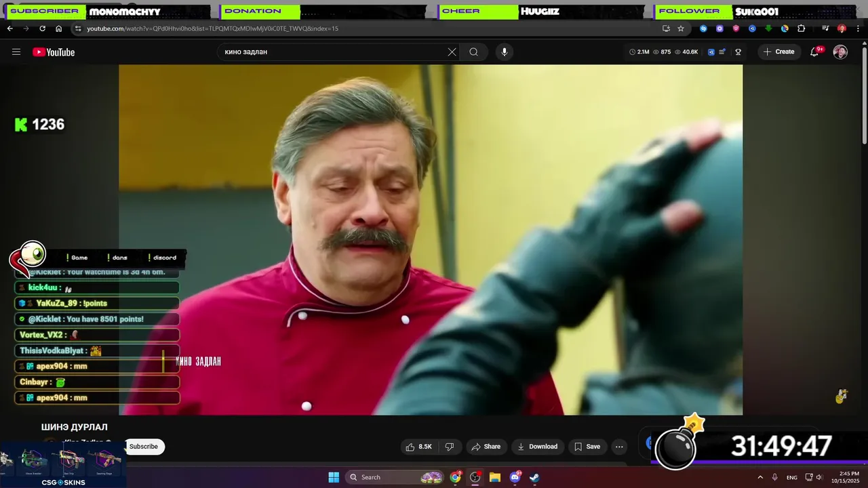The image size is (868, 488).
Task: Open File Explorer from the taskbar
Action: [x=494, y=477]
